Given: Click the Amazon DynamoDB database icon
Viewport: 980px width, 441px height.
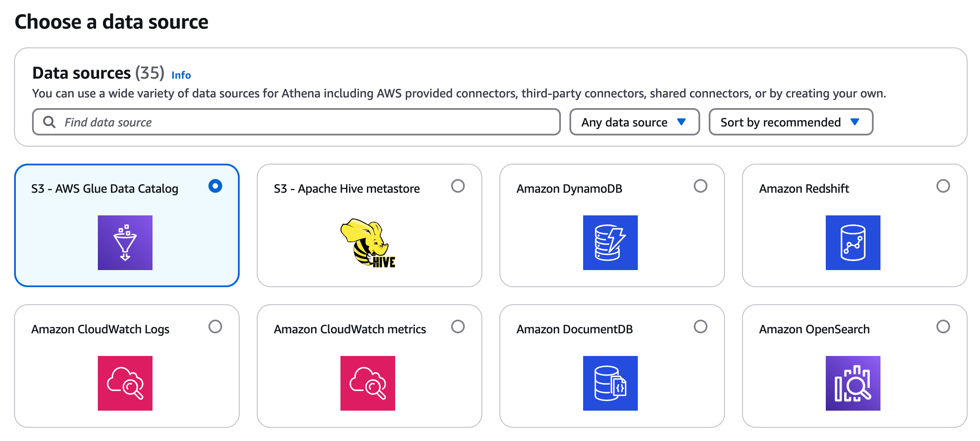Looking at the screenshot, I should pos(610,243).
